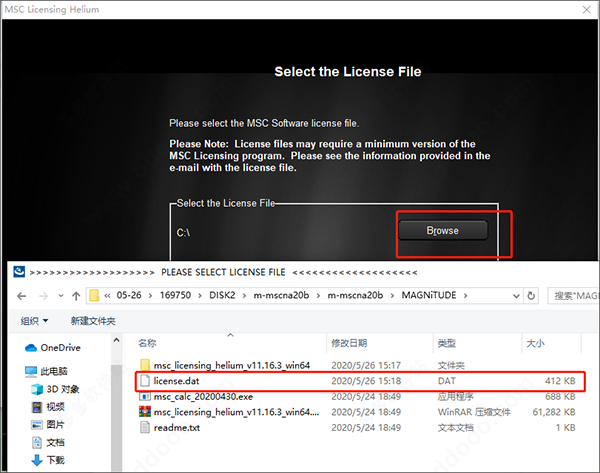The height and width of the screenshot is (473, 600).
Task: Click readme.txt document icon
Action: [x=145, y=427]
